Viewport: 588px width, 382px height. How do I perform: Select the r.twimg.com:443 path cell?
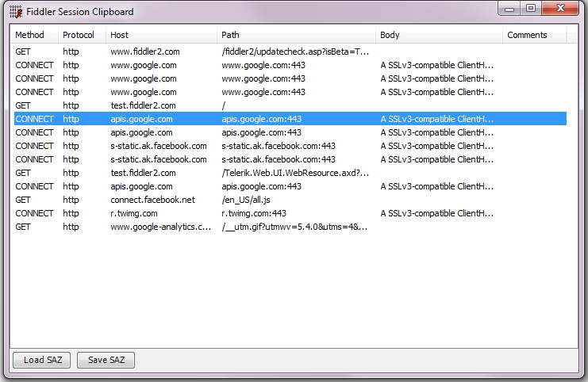point(254,213)
